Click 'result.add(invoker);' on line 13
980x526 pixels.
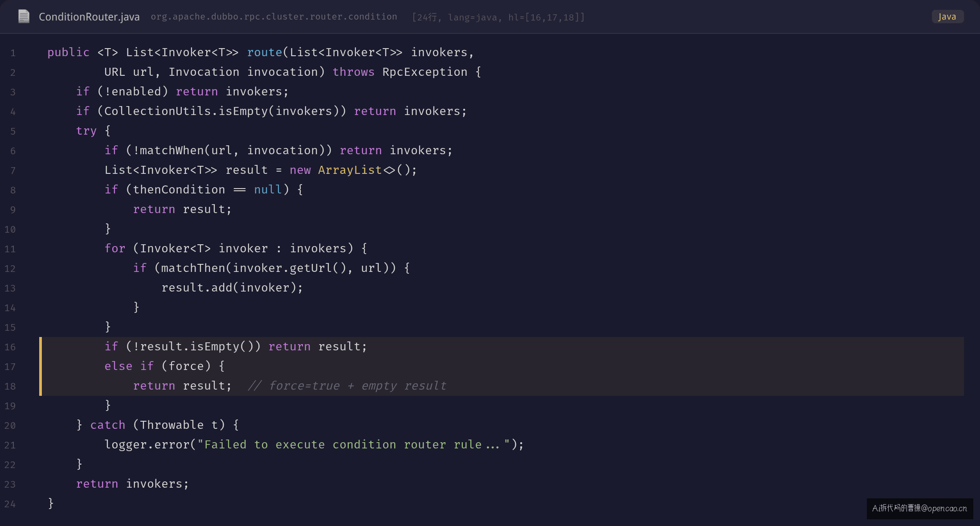[x=233, y=288]
